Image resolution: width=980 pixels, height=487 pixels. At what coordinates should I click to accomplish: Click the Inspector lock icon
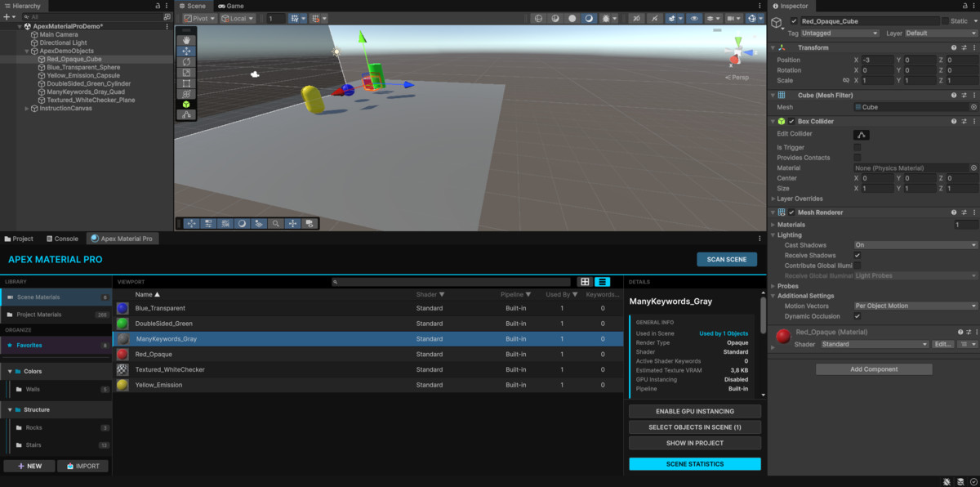tap(964, 6)
